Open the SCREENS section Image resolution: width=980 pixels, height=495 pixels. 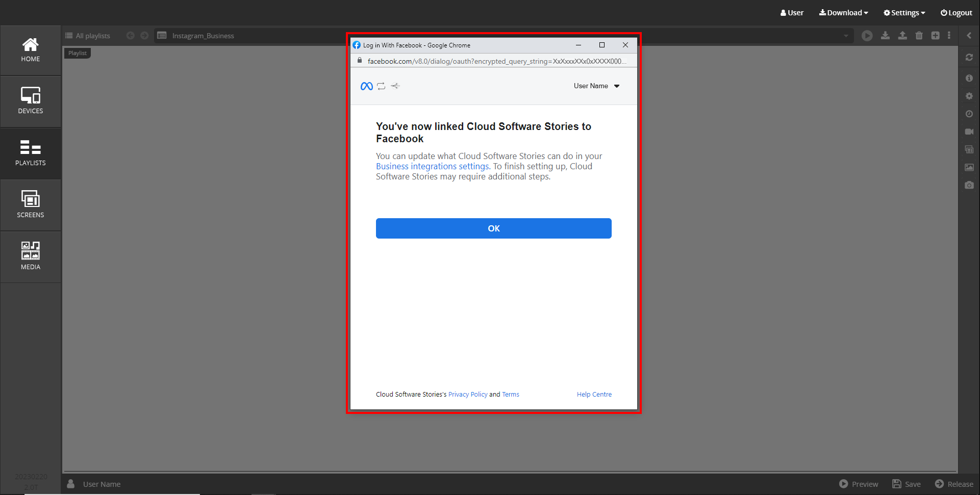31,205
